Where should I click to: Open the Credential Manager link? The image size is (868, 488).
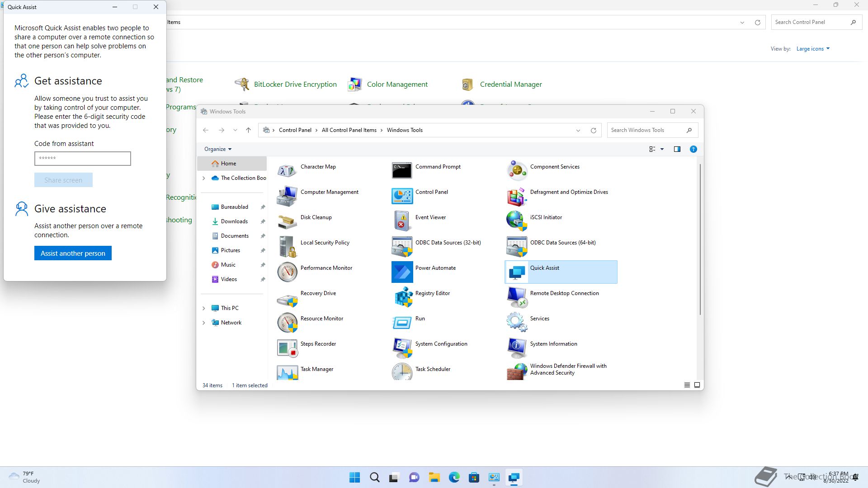click(x=511, y=84)
